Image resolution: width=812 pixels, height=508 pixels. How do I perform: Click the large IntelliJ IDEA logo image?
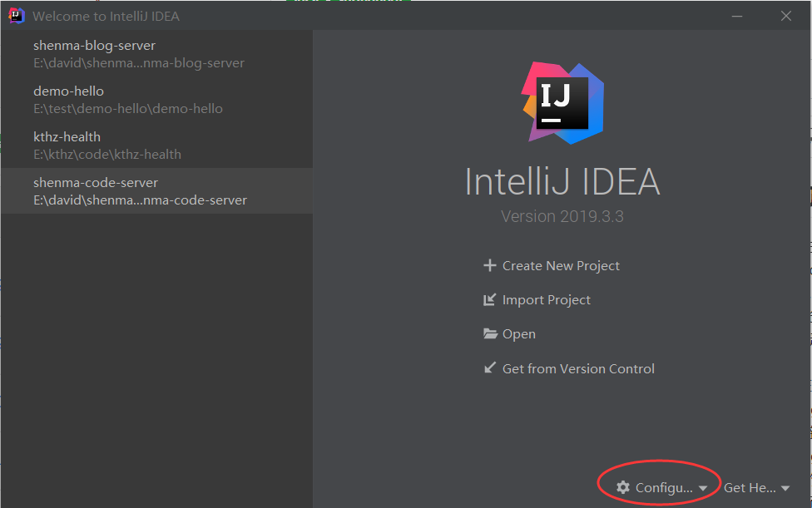pos(562,103)
